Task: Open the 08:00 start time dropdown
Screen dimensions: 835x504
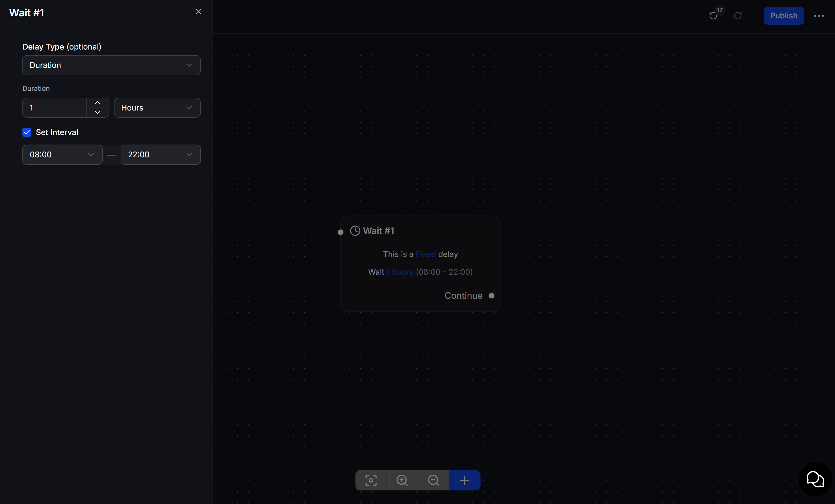Action: click(62, 155)
